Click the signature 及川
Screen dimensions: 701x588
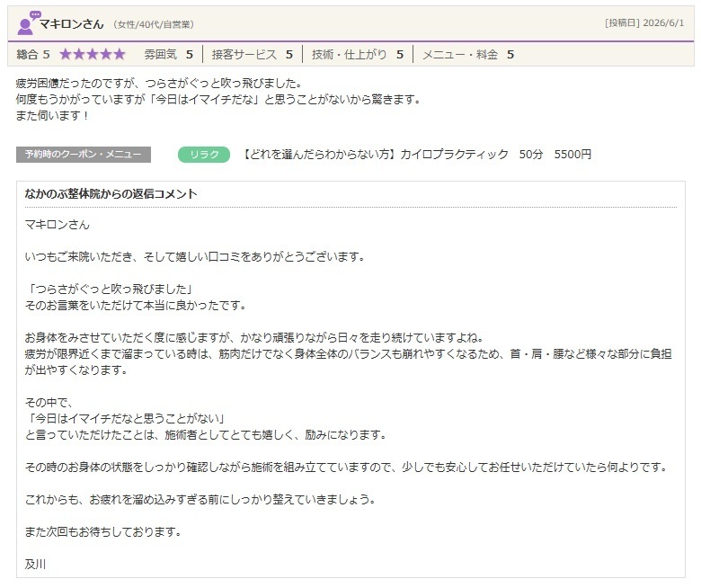click(x=35, y=564)
